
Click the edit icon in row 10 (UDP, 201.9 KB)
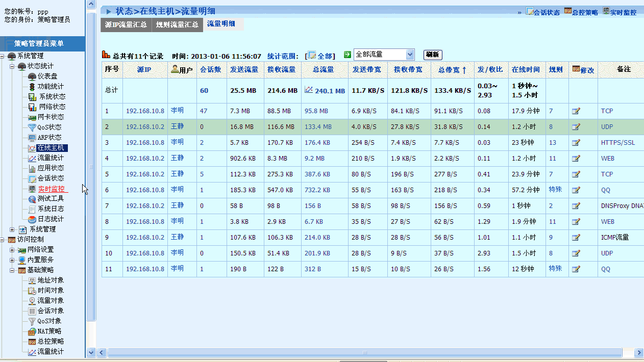pyautogui.click(x=576, y=253)
